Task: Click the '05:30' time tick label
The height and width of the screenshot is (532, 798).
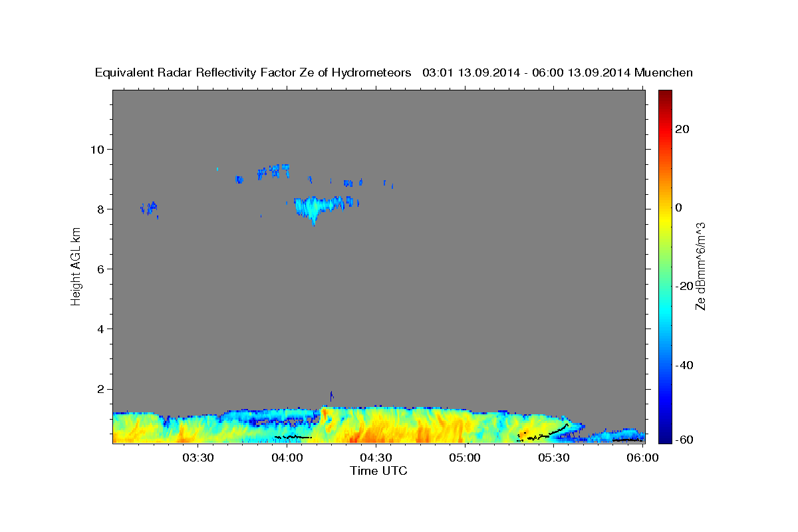Action: pos(554,458)
